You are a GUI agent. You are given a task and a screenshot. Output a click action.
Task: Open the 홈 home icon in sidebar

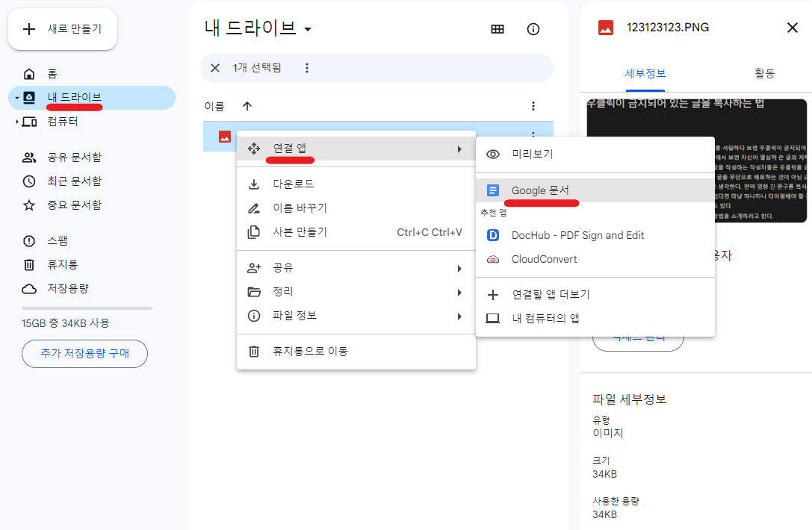tap(28, 73)
